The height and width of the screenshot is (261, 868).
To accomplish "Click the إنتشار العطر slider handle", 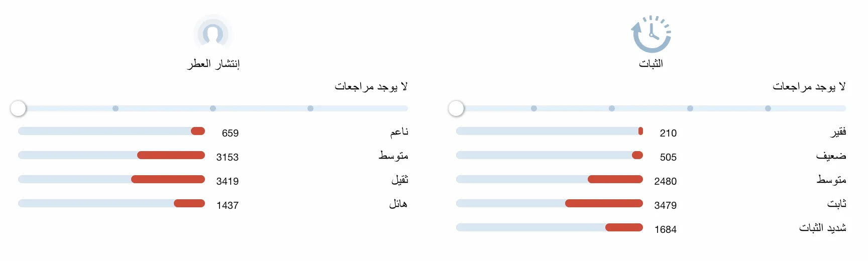I will [18, 108].
